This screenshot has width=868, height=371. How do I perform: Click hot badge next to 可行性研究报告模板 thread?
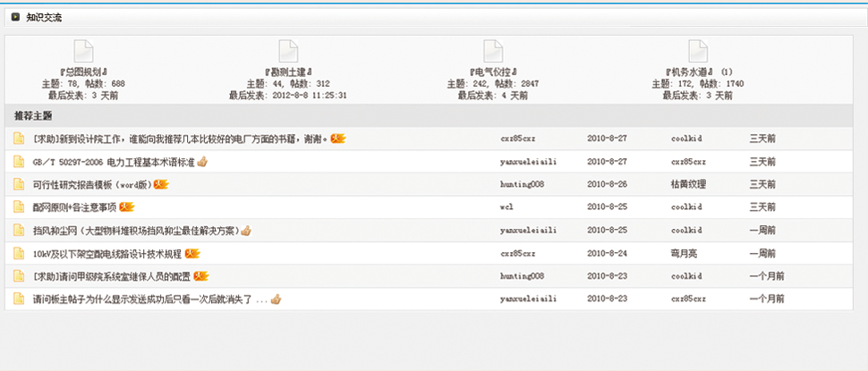[x=161, y=184]
